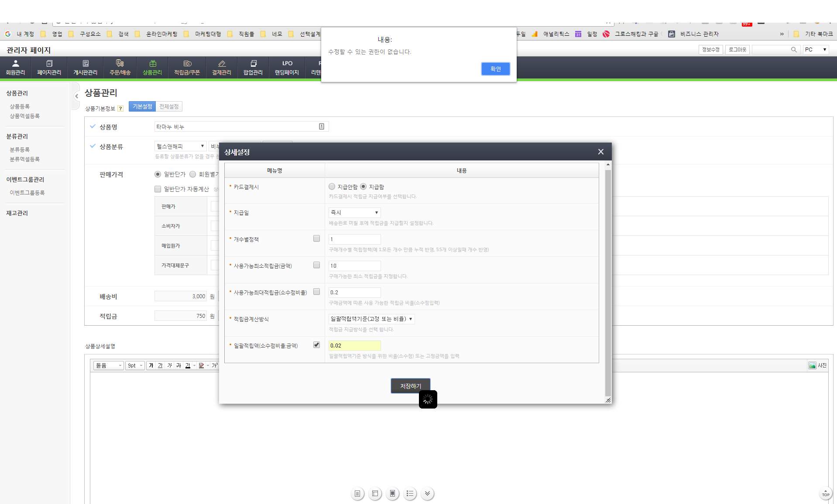
Task: Open 팝업관리 nav icon
Action: tap(253, 64)
